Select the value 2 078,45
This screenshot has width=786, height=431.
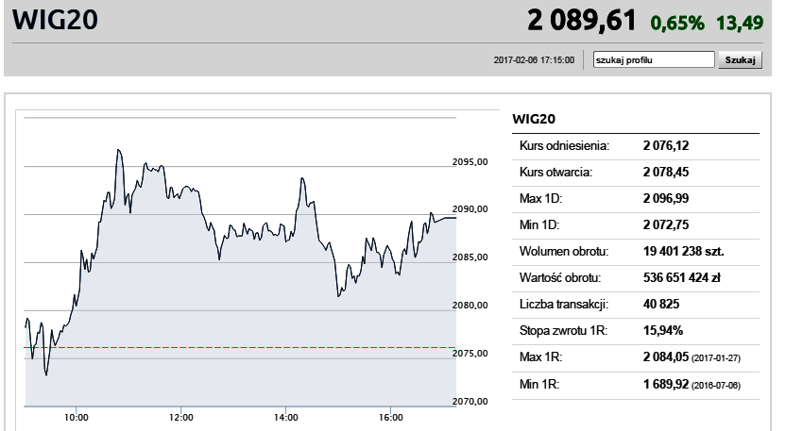point(666,172)
